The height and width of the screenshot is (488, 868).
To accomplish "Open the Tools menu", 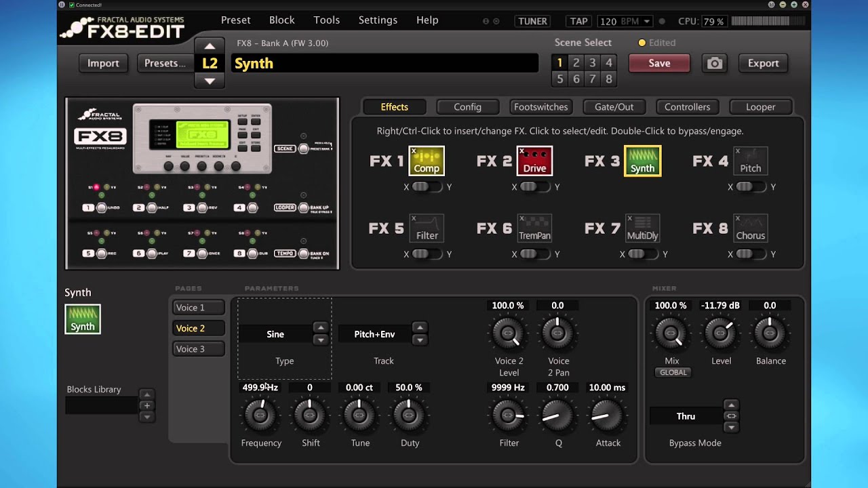I will [x=327, y=20].
